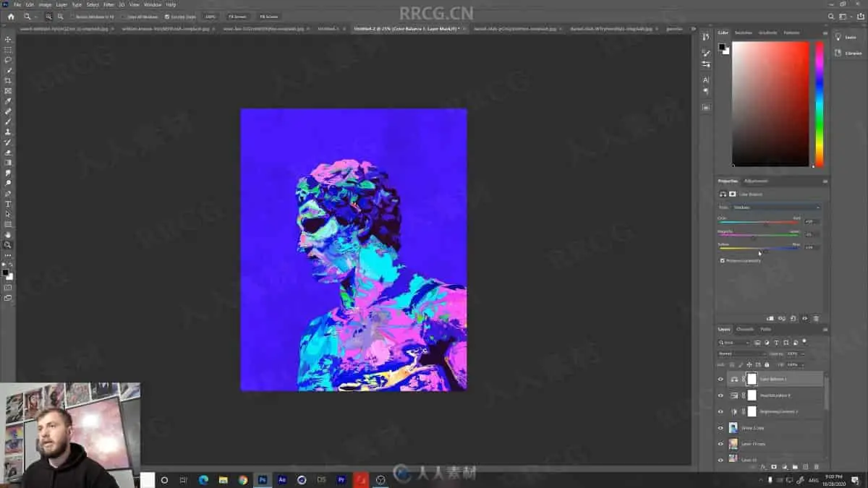Image resolution: width=868 pixels, height=488 pixels.
Task: Select the Crop tool
Action: pos(8,80)
